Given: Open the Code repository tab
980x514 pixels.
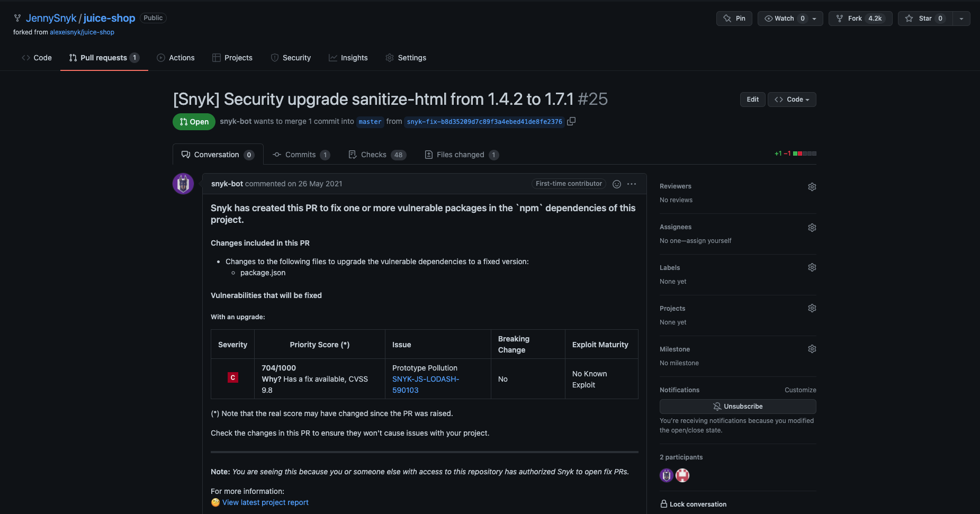Looking at the screenshot, I should [37, 58].
